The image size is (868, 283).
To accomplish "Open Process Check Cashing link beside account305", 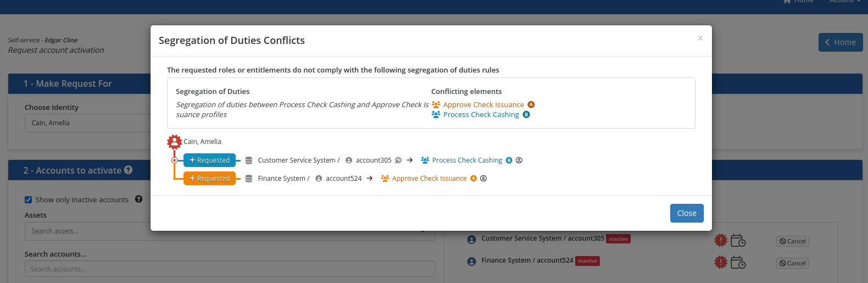I will (x=467, y=160).
